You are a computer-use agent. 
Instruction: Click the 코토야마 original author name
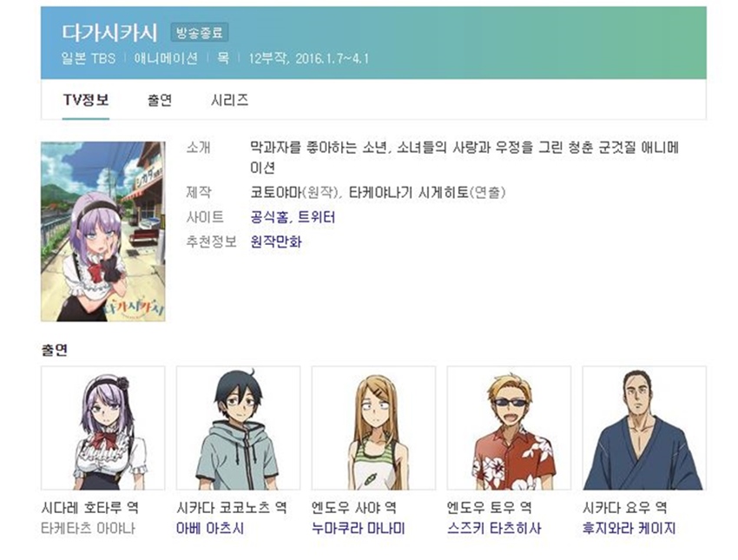tap(275, 192)
